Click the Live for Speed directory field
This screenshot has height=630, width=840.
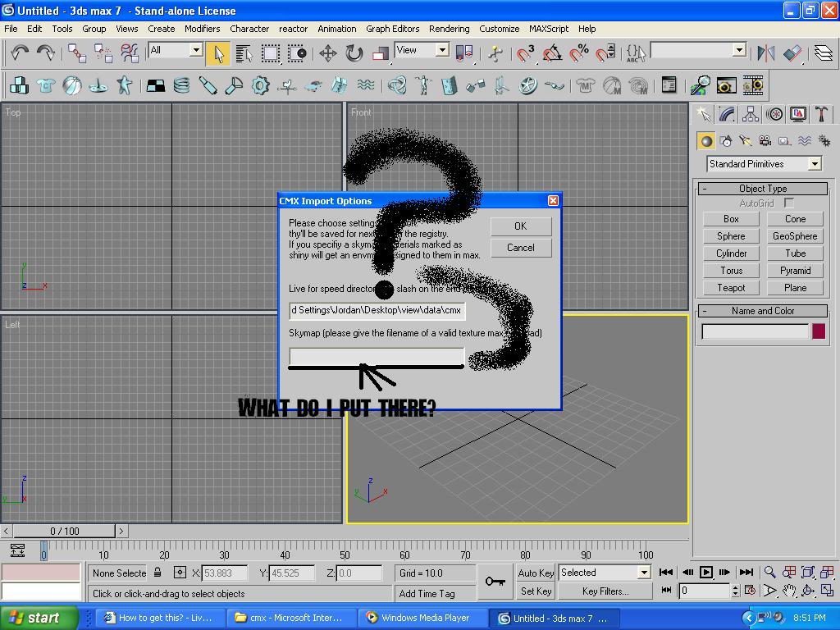377,310
